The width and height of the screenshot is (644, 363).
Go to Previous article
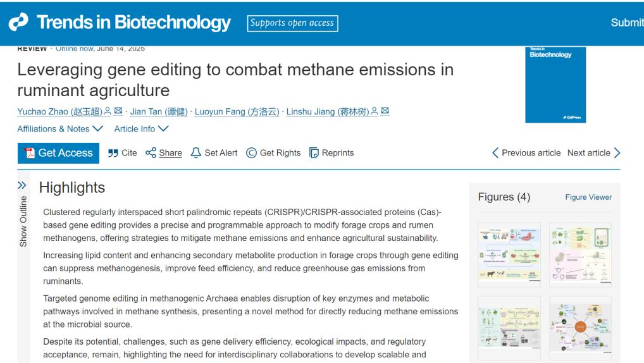point(526,153)
